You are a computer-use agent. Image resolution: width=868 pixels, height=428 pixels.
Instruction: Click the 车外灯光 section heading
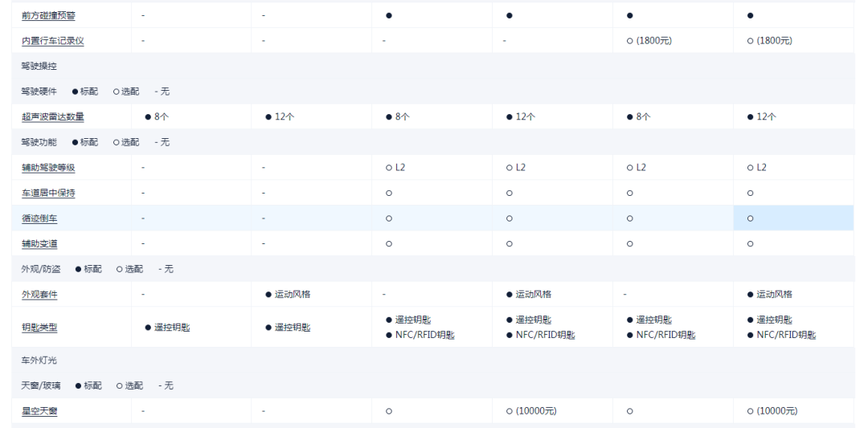[39, 361]
